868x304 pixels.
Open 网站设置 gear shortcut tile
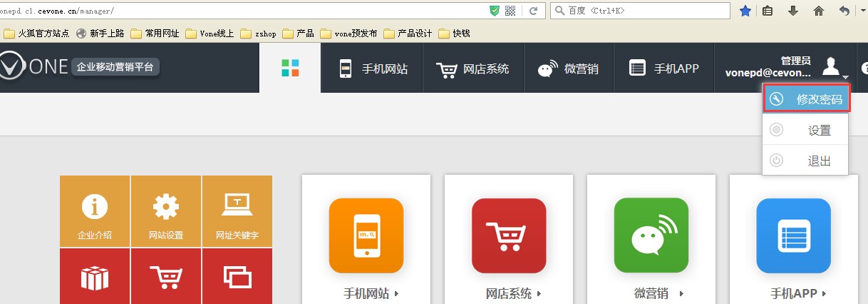(166, 211)
